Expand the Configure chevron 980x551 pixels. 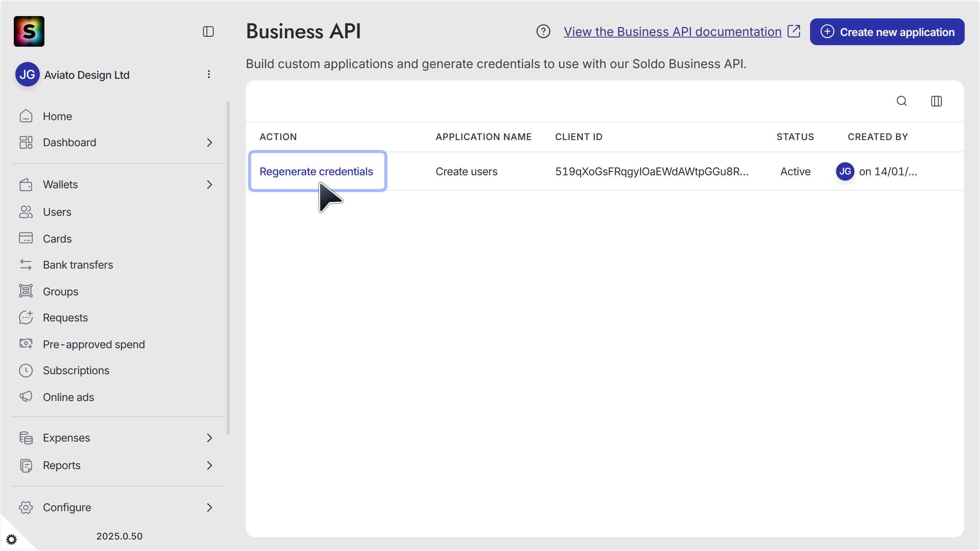[x=209, y=507]
